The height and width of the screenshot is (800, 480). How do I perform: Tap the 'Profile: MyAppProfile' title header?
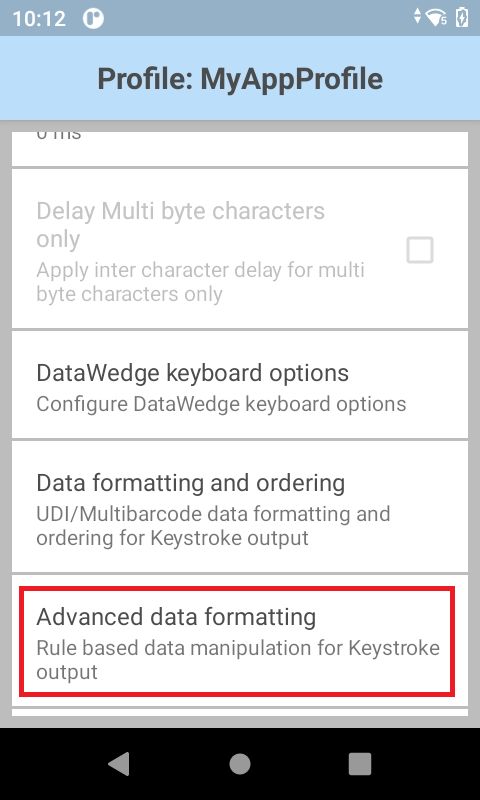click(240, 79)
